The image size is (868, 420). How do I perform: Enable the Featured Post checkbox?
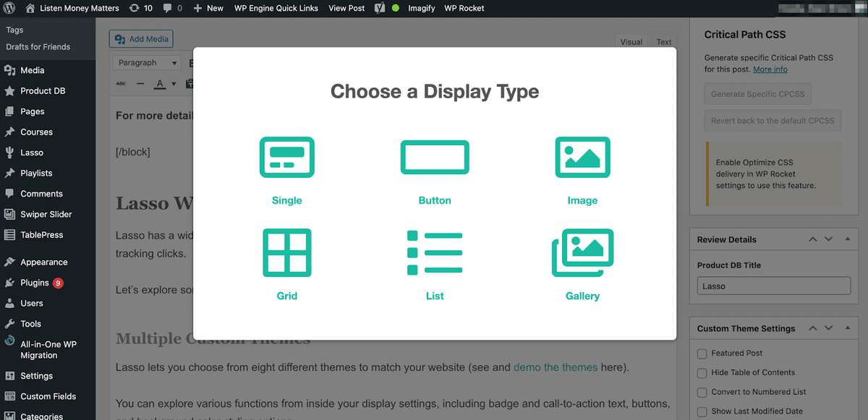click(x=702, y=353)
